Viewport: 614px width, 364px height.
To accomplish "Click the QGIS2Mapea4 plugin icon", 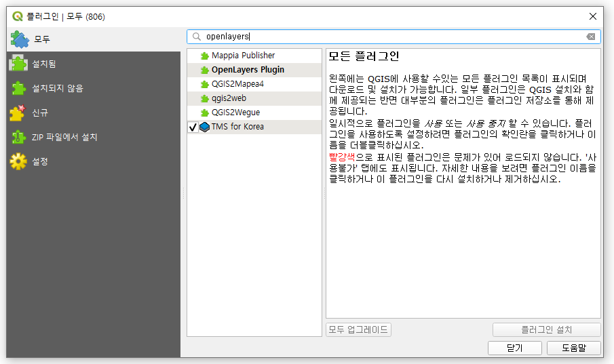I will 204,84.
